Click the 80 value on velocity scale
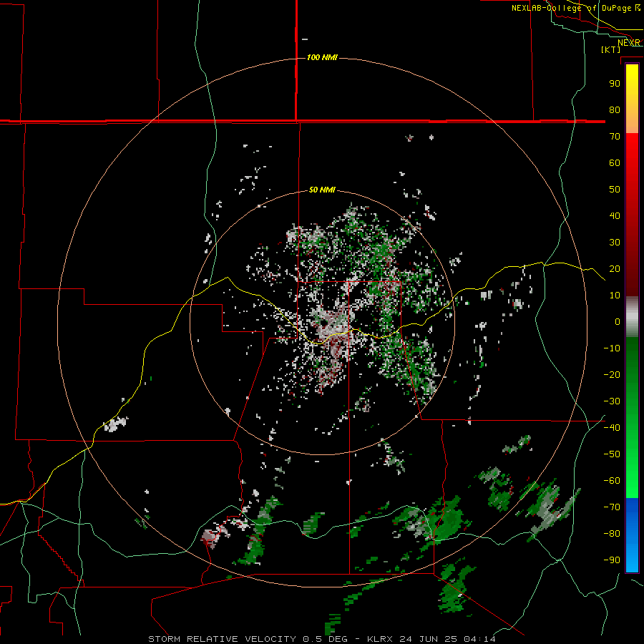The width and height of the screenshot is (644, 644). 615,109
